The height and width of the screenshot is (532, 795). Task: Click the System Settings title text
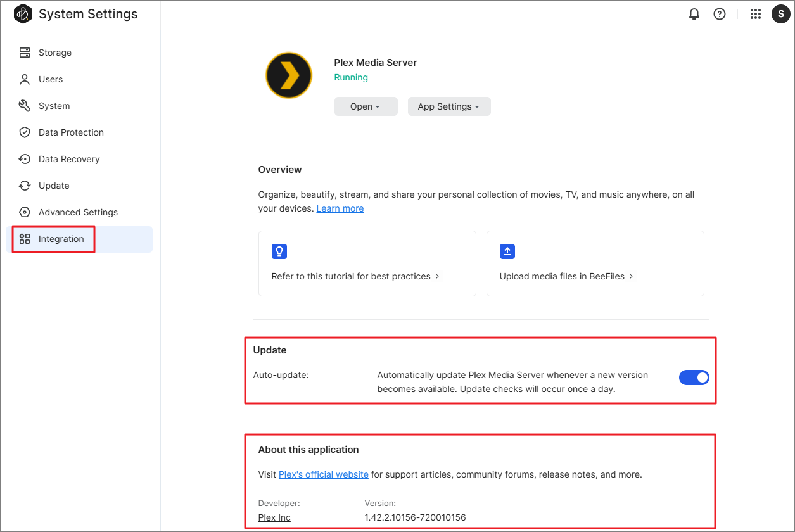point(88,14)
